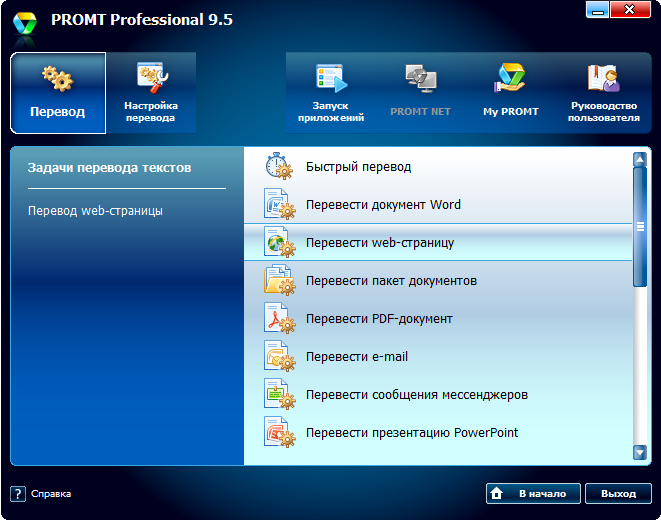Screen dimensions: 661x521
Task: Select Быстрый перевод text
Action: coord(358,167)
